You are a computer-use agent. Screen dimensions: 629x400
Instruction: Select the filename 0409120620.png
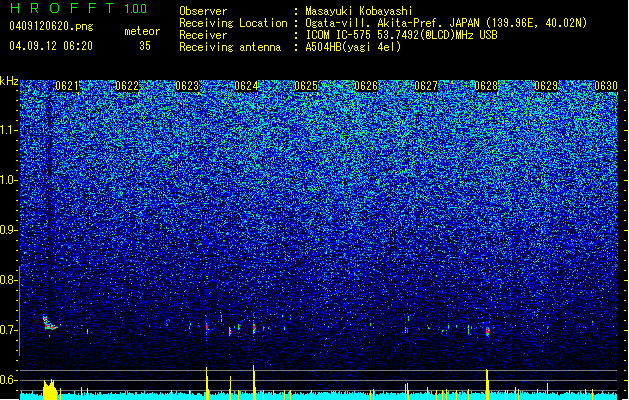pyautogui.click(x=51, y=26)
